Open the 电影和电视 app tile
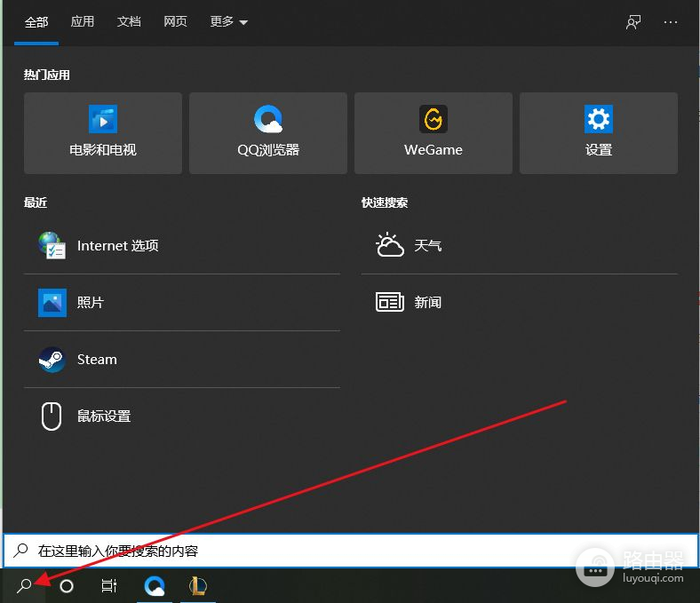Viewport: 700px width, 603px height. point(103,133)
